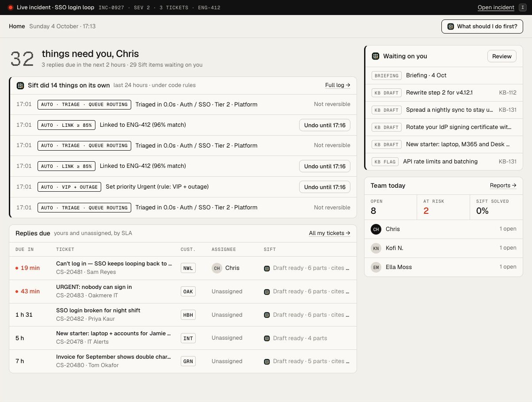Click Sift draft icon for ticket CS-20481

click(267, 268)
